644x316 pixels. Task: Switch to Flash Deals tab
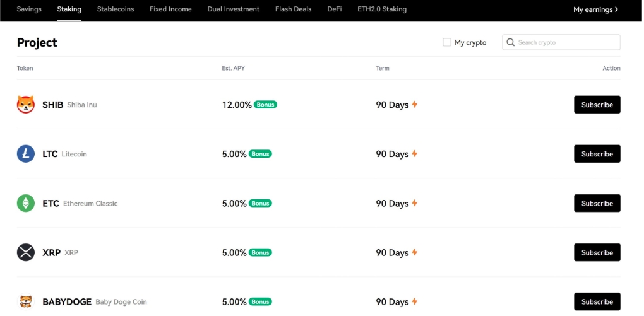click(x=293, y=9)
